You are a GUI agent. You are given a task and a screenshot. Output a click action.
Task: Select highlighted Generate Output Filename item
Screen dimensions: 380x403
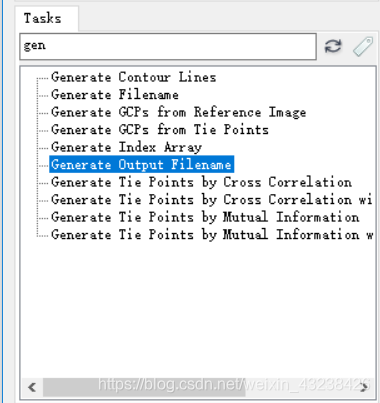pyautogui.click(x=142, y=164)
